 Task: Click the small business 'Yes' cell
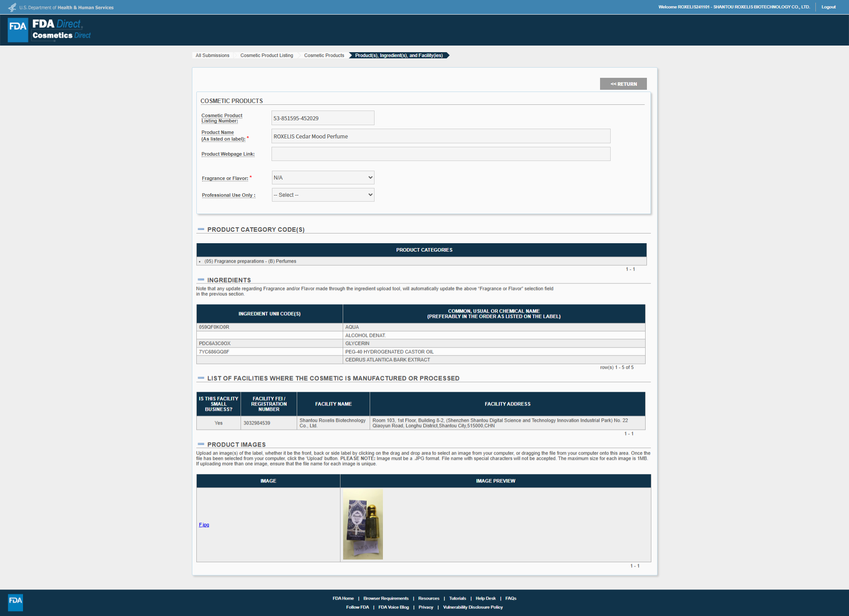[x=218, y=423]
